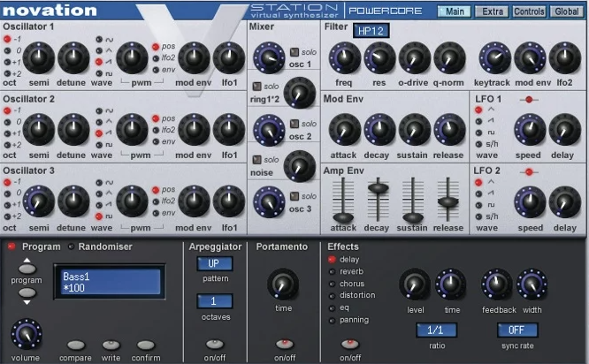Click the Effects width knob
The height and width of the screenshot is (364, 589).
point(532,284)
